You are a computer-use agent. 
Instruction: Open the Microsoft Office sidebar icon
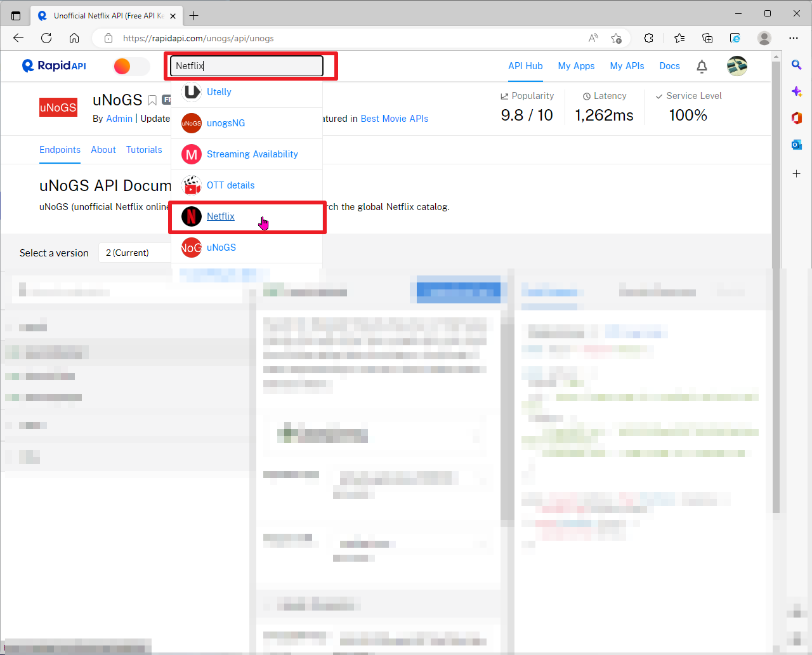point(797,118)
